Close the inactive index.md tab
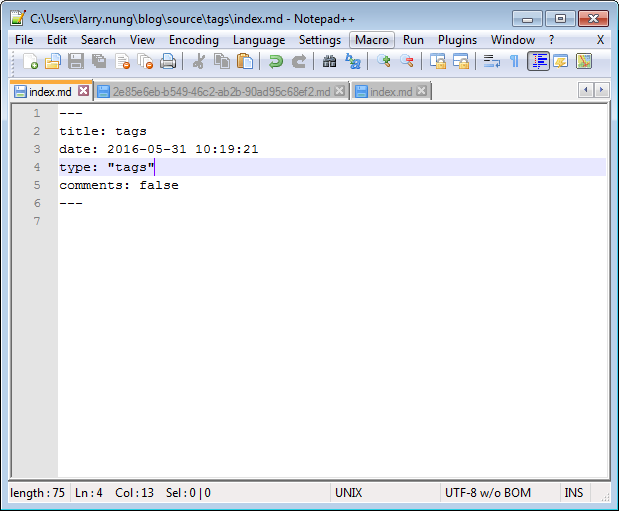This screenshot has width=619, height=511. [x=422, y=91]
